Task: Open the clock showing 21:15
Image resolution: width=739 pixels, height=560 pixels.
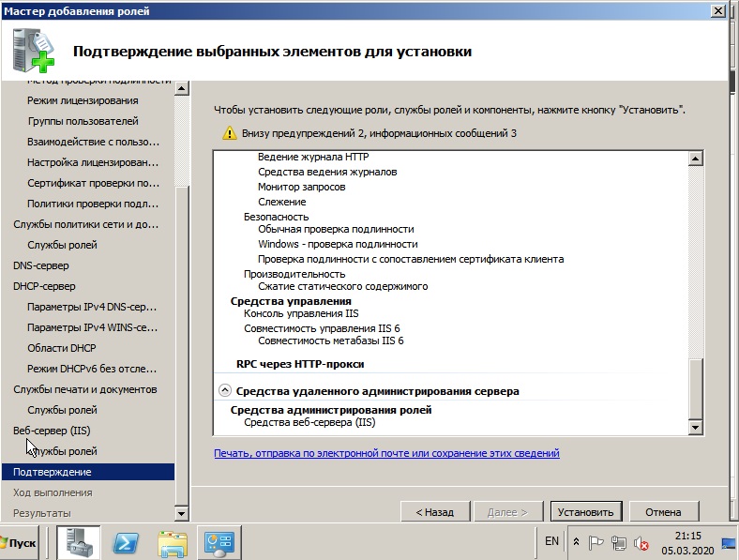Action: click(687, 543)
